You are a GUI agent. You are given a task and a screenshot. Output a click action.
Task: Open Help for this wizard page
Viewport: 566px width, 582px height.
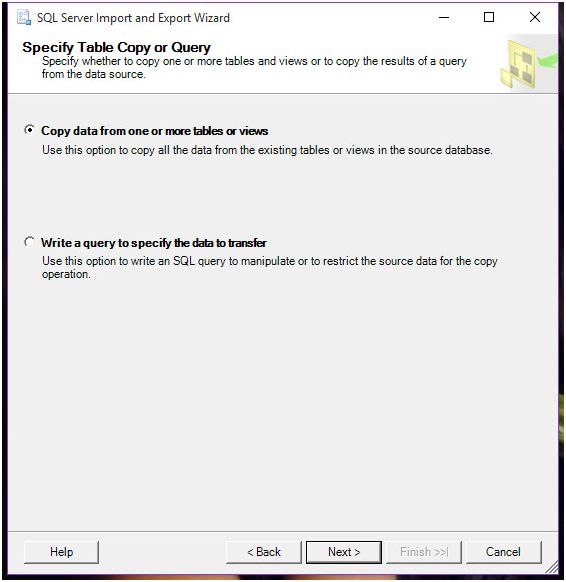(x=61, y=552)
